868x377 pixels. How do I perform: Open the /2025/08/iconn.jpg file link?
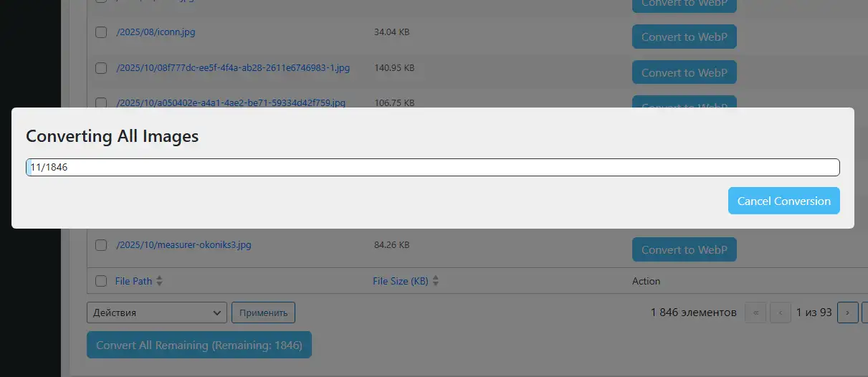coord(156,32)
